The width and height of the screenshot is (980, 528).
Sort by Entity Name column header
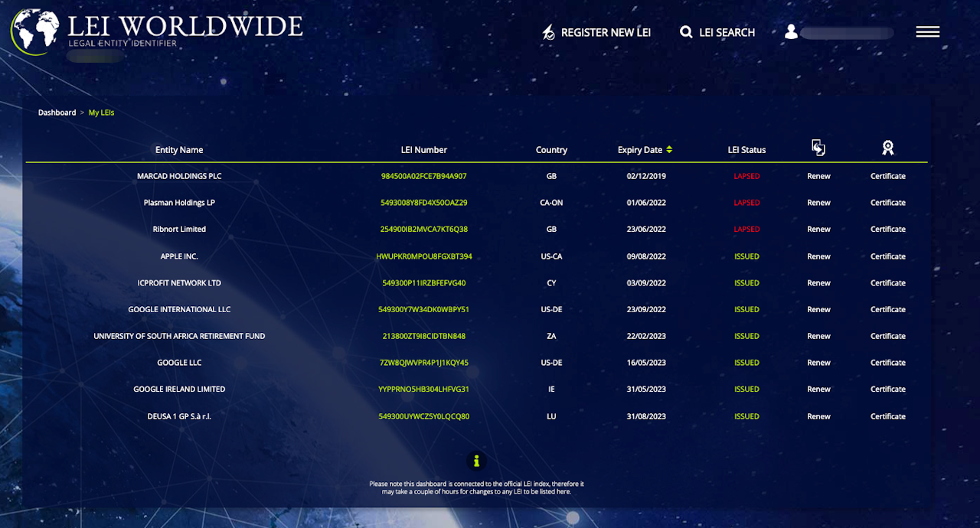coord(179,150)
